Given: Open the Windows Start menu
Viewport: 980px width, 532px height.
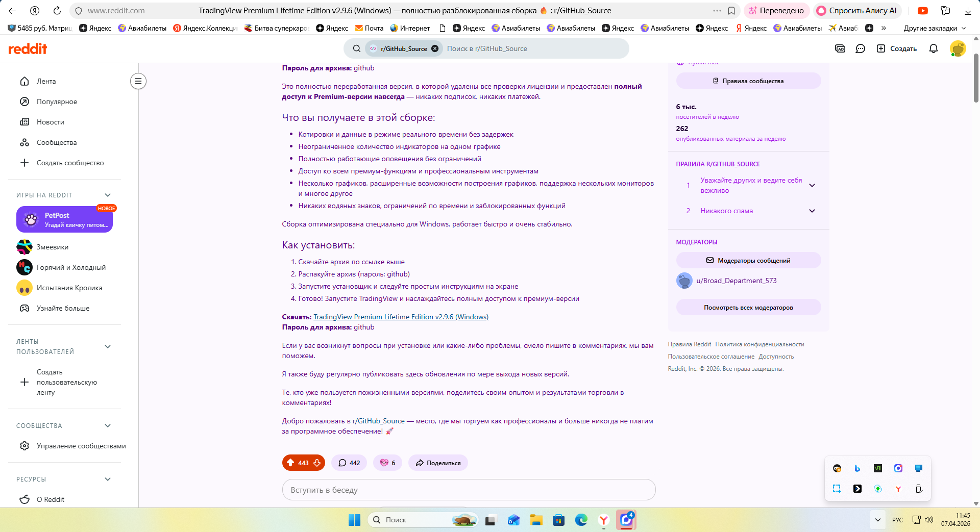Looking at the screenshot, I should (354, 520).
